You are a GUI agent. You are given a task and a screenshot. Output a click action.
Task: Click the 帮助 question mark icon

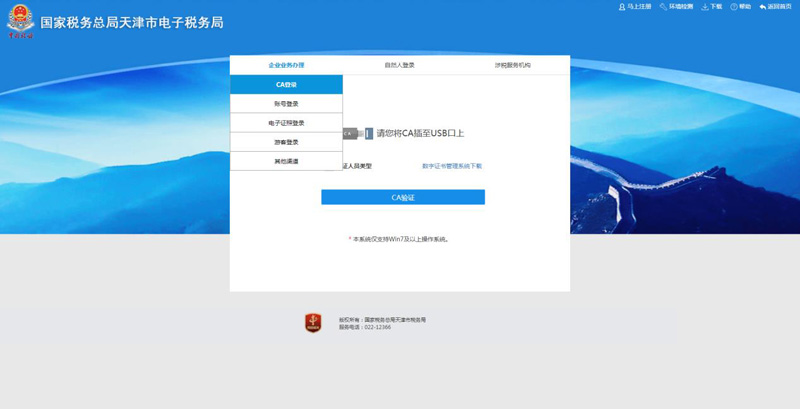coord(734,7)
